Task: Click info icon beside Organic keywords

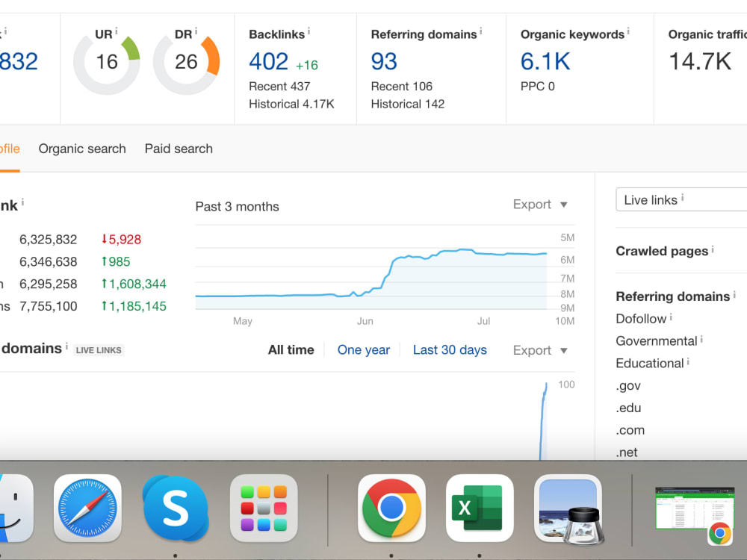Action: click(x=628, y=31)
